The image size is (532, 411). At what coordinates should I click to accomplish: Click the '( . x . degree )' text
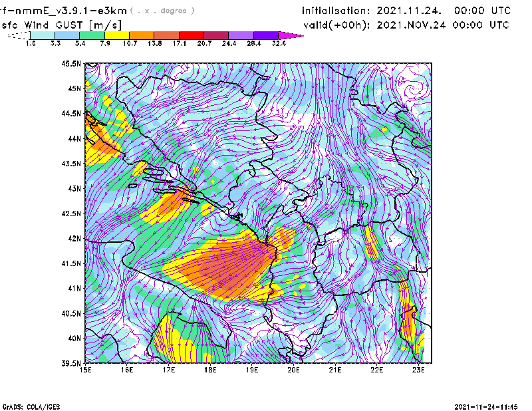point(162,11)
